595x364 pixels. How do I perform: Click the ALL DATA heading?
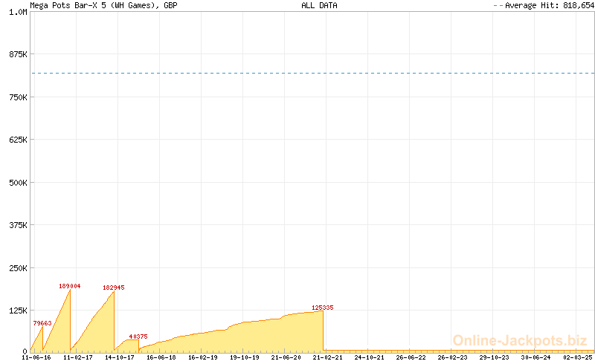click(319, 5)
